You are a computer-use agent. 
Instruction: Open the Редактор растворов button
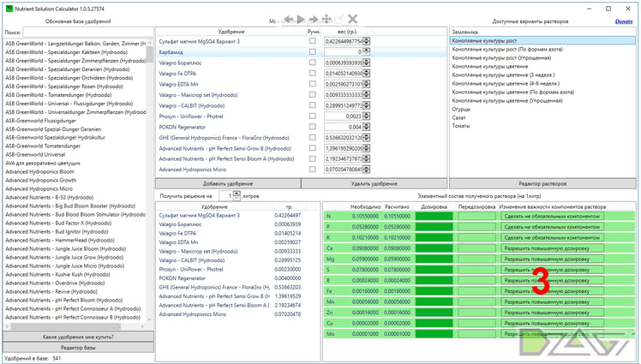542,183
